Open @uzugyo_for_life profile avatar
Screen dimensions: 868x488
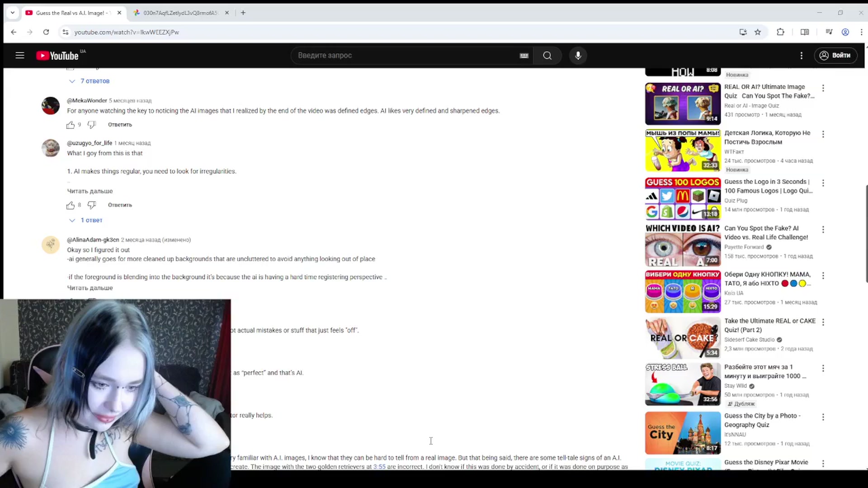pyautogui.click(x=51, y=148)
